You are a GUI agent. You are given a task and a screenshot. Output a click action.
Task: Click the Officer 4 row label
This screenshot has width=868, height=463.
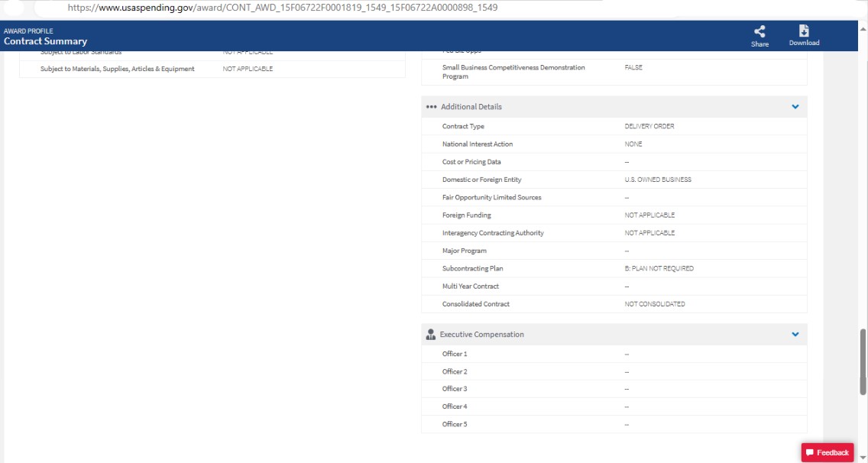tap(455, 406)
